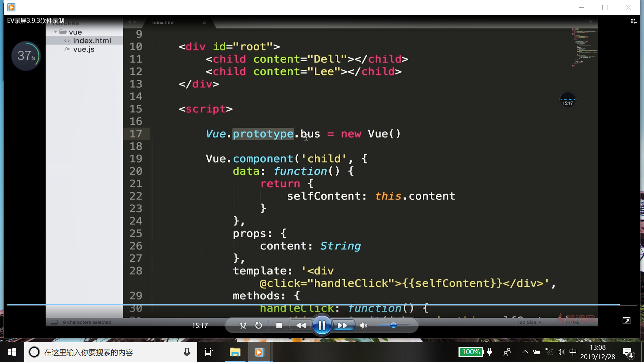The image size is (644, 362).
Task: Pause the video playback
Action: pyautogui.click(x=321, y=325)
